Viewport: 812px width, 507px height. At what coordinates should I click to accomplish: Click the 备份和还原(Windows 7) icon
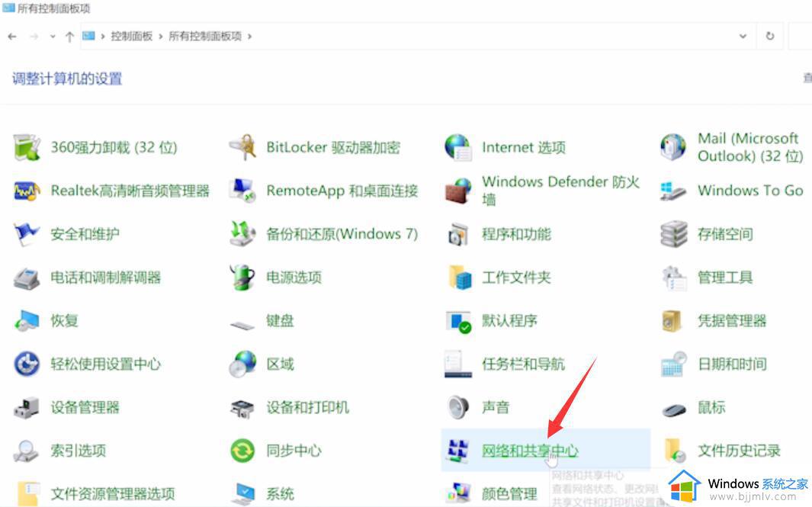pos(243,234)
